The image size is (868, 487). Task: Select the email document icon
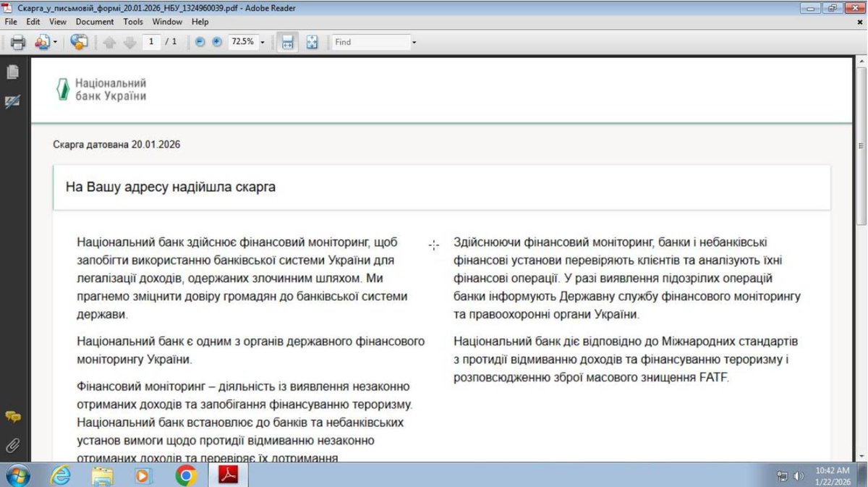41,42
